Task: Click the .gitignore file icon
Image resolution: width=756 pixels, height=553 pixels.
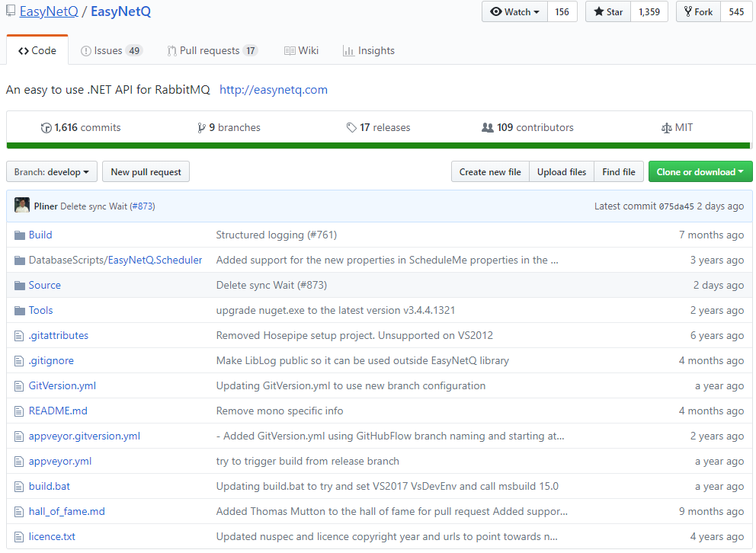Action: 19,361
